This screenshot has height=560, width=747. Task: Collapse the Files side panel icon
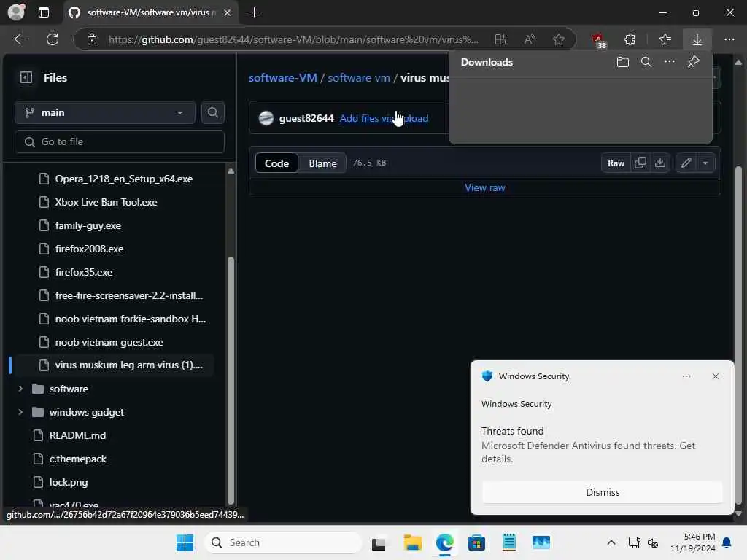coord(26,77)
